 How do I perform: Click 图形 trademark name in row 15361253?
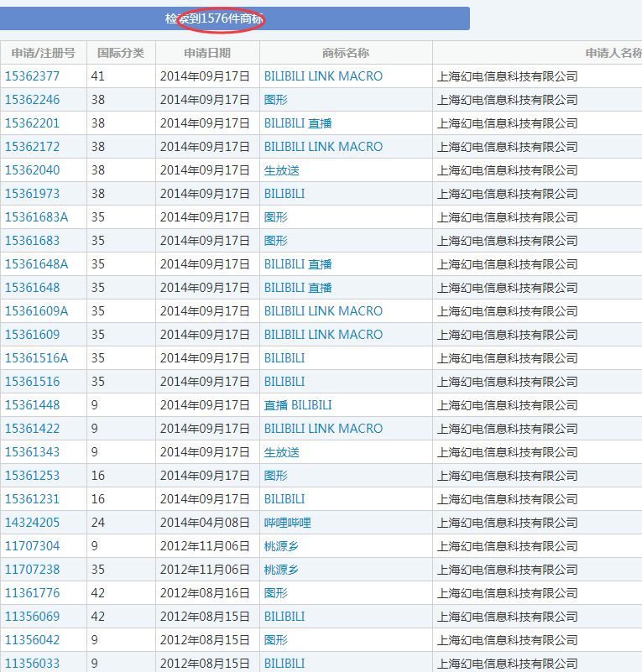click(275, 476)
